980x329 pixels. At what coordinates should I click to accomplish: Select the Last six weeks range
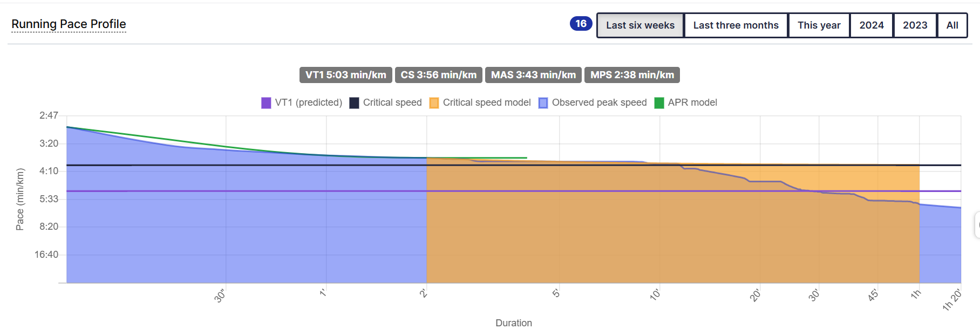tap(640, 25)
